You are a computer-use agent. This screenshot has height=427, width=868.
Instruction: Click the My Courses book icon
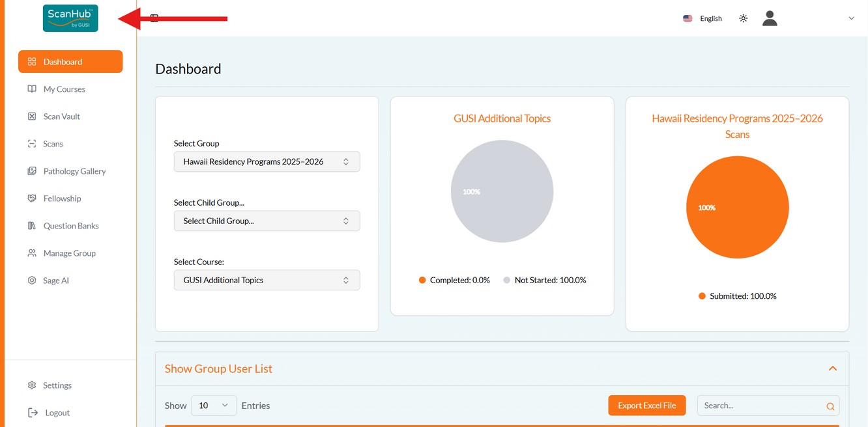(x=32, y=89)
